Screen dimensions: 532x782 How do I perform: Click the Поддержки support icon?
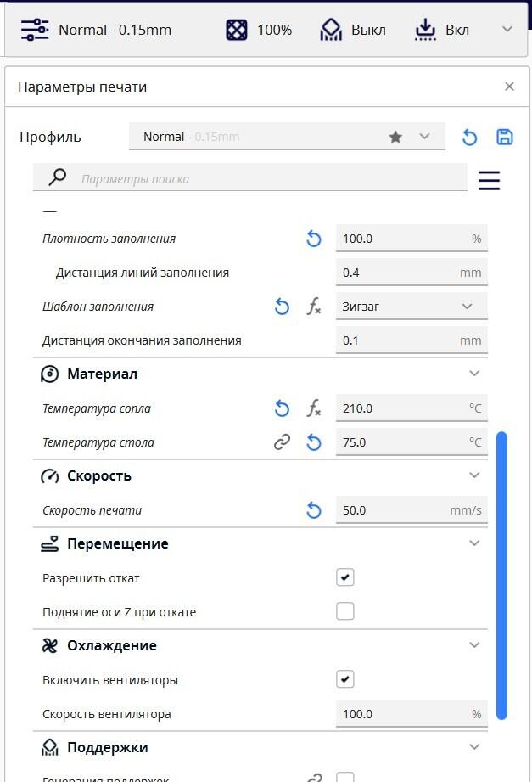[49, 747]
